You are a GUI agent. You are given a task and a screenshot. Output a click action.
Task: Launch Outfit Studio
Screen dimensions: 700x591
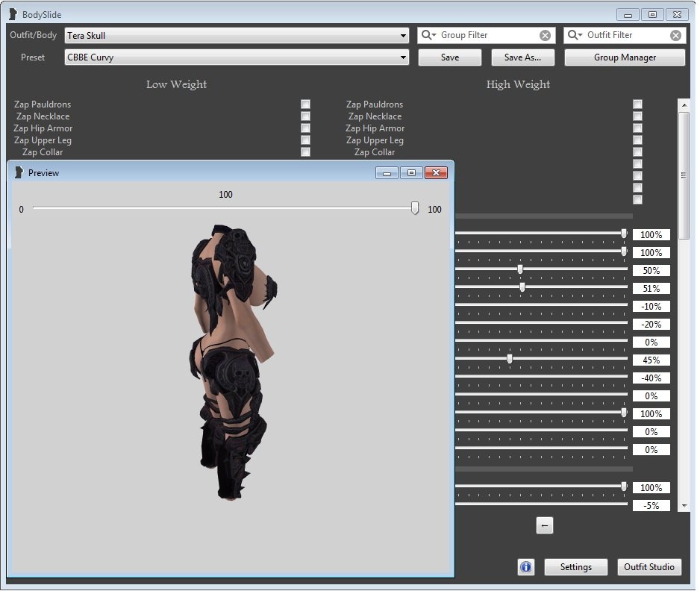click(x=649, y=567)
